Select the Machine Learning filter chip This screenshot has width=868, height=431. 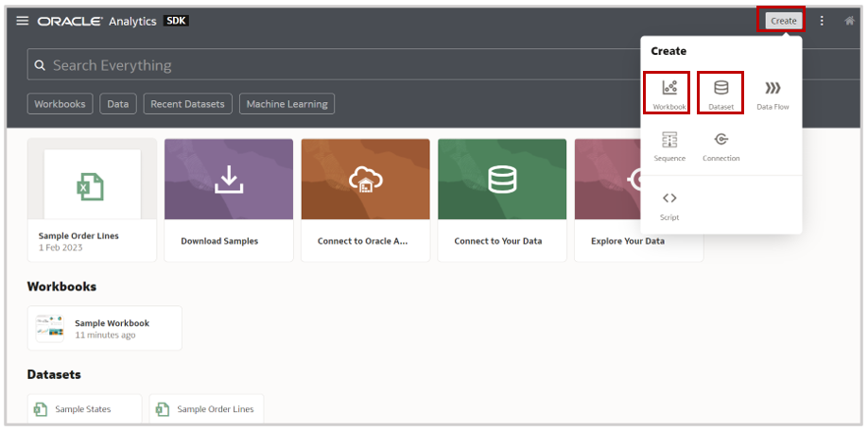point(286,104)
